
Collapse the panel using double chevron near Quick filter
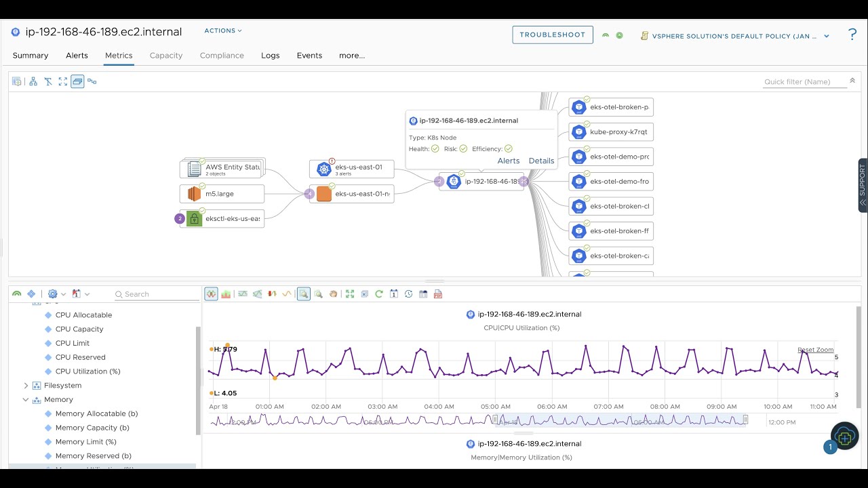[x=852, y=80]
